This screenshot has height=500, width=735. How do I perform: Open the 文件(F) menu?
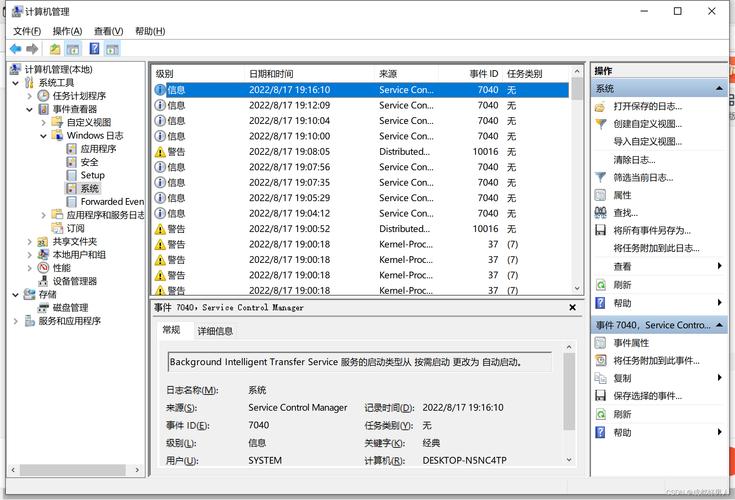coord(27,31)
